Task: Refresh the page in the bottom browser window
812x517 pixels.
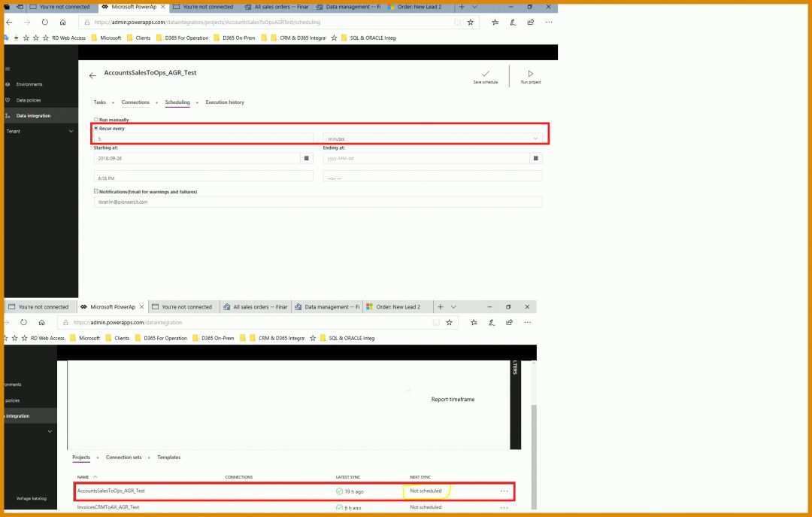Action: [x=24, y=323]
